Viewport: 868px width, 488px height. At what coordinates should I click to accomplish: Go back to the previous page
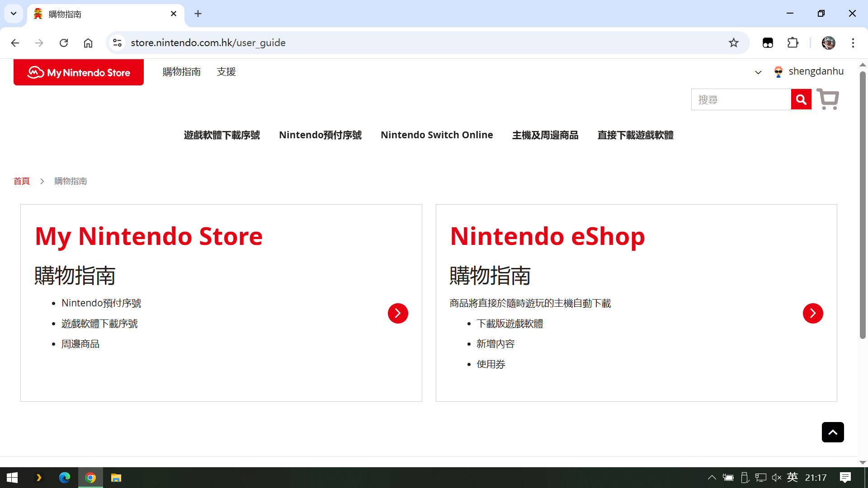pyautogui.click(x=15, y=42)
